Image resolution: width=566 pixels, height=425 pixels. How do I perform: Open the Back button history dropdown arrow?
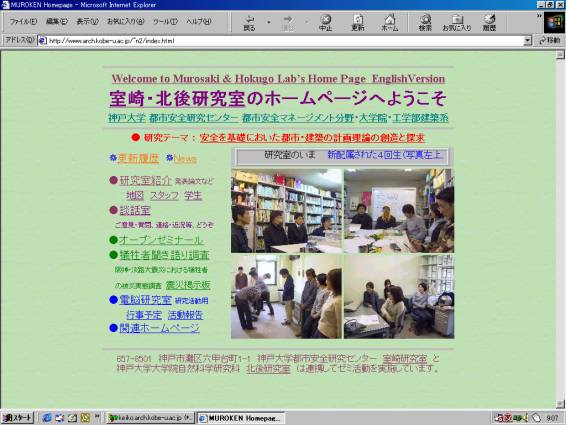tap(269, 22)
